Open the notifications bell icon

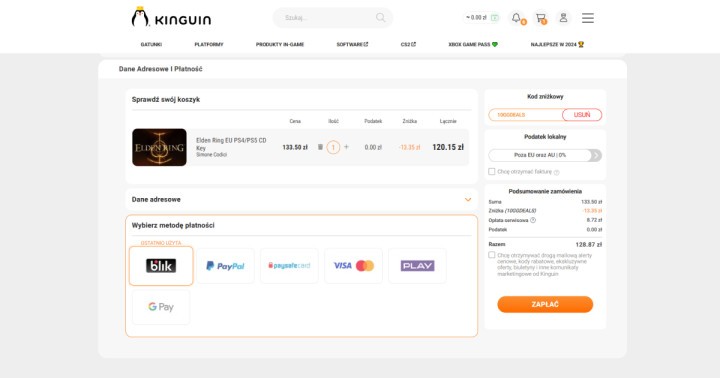[x=517, y=18]
